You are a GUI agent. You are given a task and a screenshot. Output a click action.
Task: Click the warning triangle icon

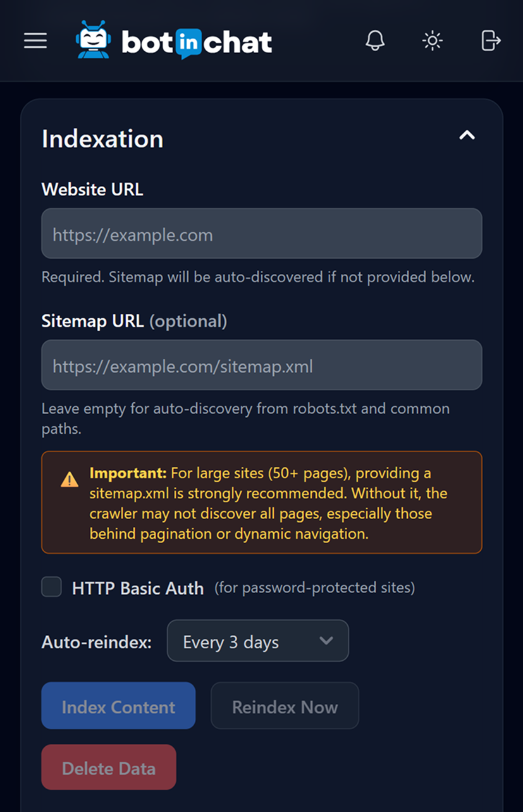coord(70,480)
